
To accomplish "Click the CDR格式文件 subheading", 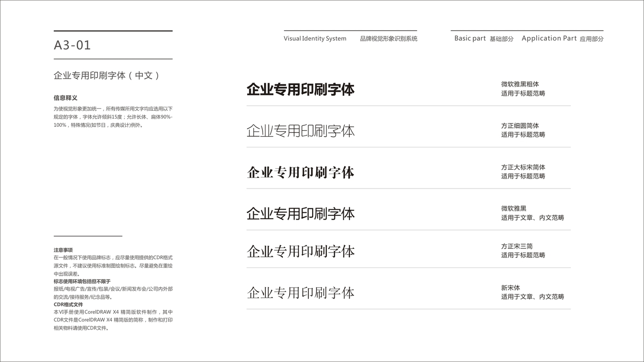I will pos(68,304).
